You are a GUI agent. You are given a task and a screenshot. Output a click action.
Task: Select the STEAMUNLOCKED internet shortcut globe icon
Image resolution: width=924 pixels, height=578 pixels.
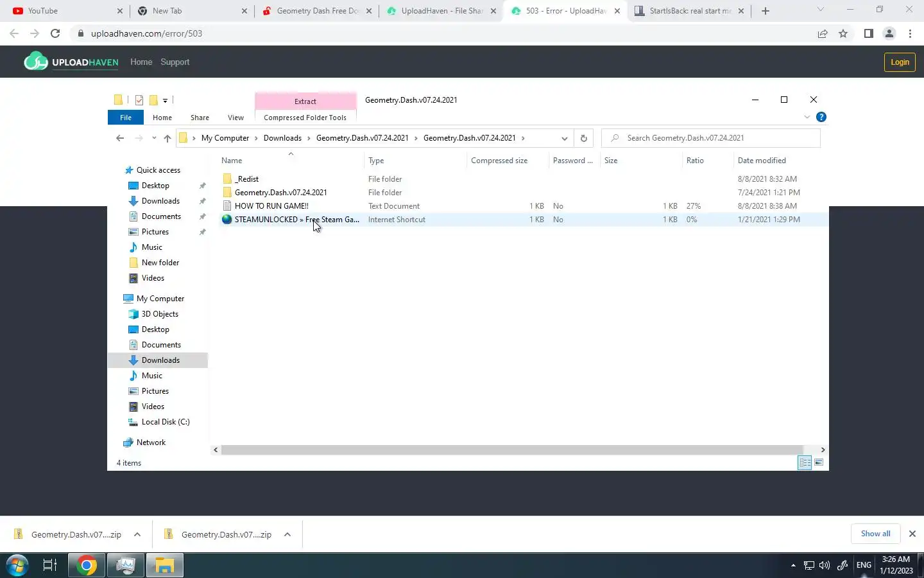pyautogui.click(x=227, y=220)
